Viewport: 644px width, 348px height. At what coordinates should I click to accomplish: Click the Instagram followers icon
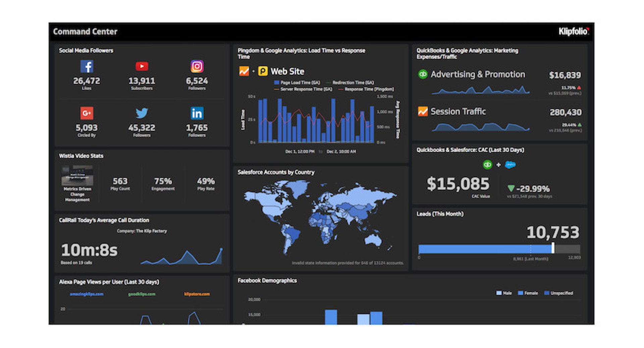[197, 66]
